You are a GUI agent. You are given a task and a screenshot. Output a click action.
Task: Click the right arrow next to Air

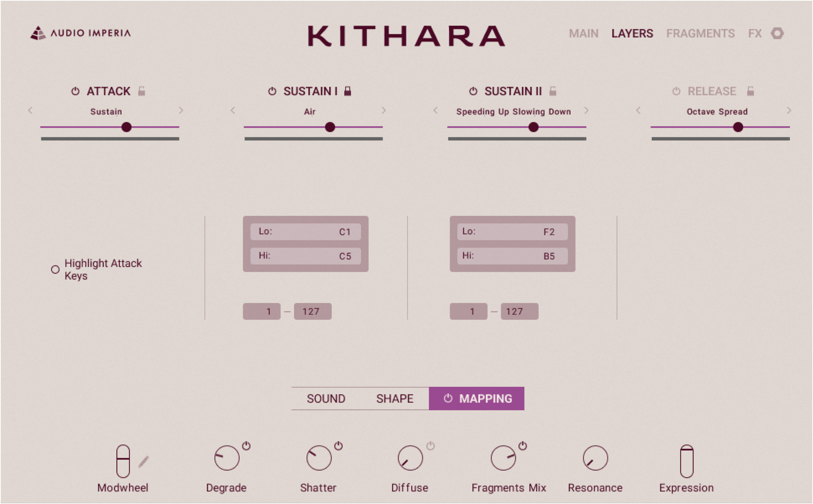click(x=383, y=111)
